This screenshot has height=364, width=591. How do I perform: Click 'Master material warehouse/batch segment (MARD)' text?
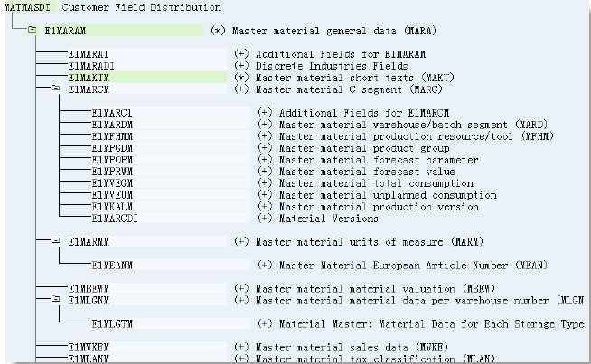coord(413,125)
